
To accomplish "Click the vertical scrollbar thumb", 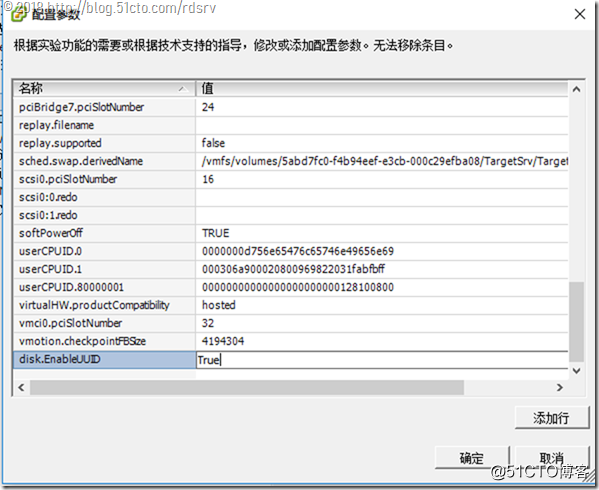I will [576, 322].
